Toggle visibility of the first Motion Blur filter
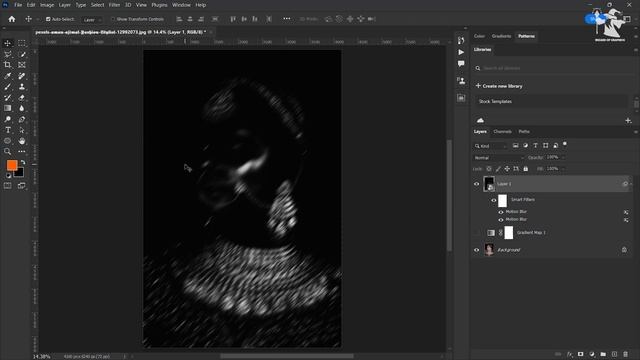 click(x=501, y=212)
